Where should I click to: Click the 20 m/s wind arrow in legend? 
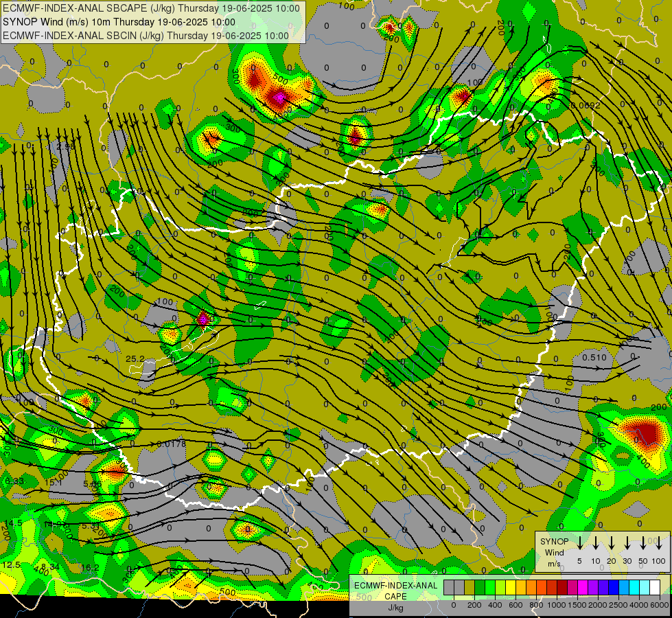tap(612, 543)
